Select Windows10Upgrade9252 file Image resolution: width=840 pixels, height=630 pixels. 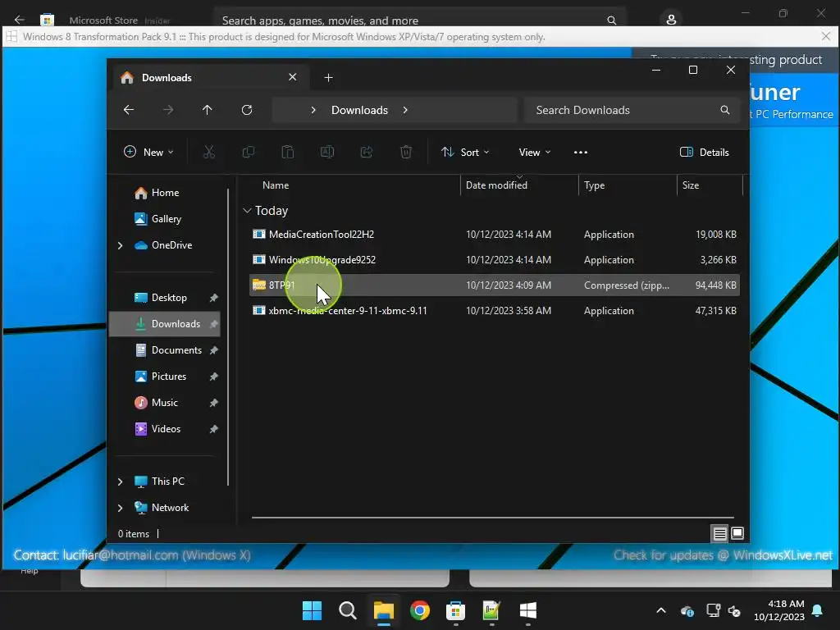[495, 260]
